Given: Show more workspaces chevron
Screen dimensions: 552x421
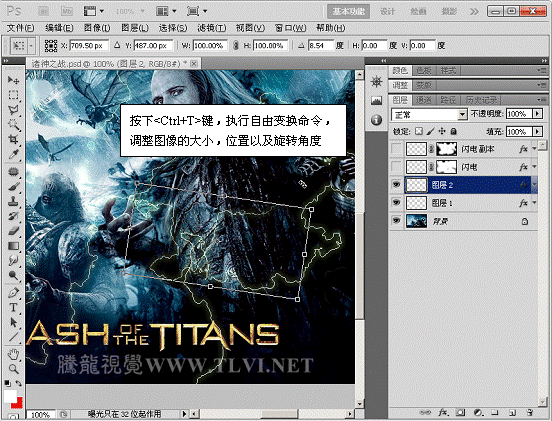Looking at the screenshot, I should pos(474,11).
